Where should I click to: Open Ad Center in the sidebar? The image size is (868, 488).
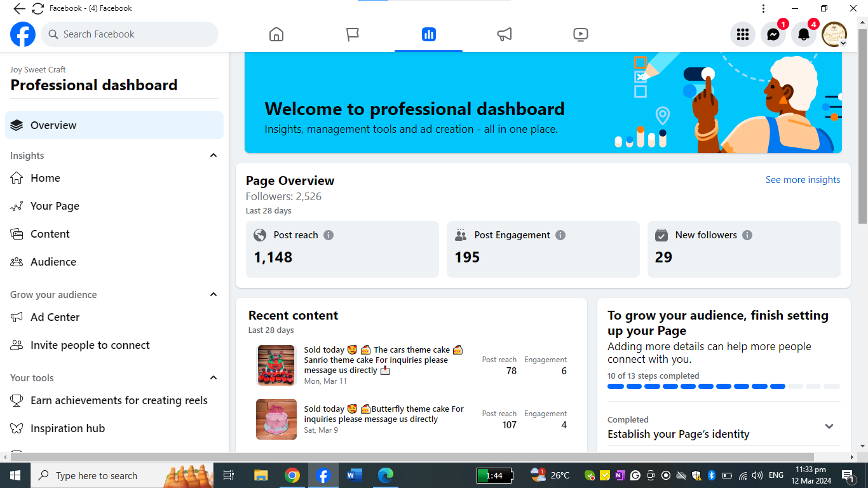coord(114,317)
